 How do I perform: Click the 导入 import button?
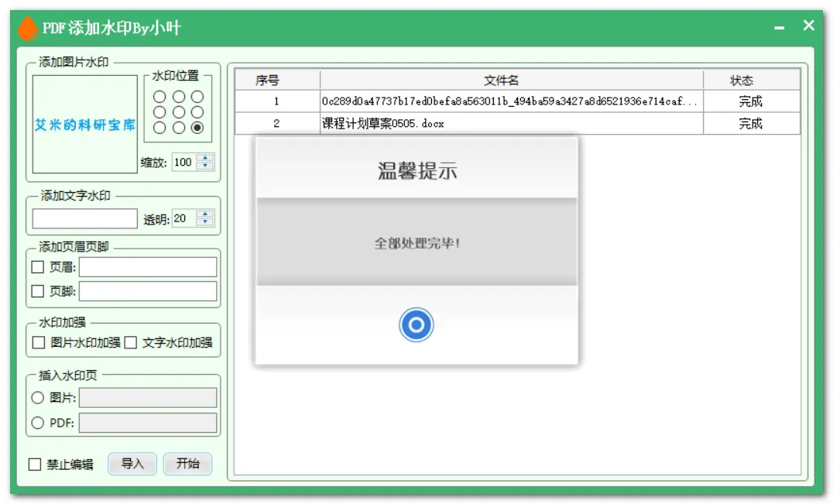[x=132, y=464]
